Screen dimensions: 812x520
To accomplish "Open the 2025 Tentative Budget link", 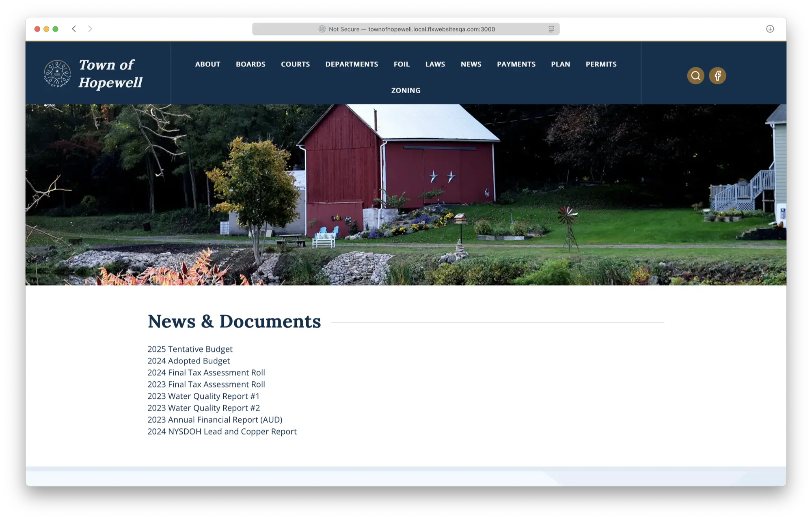I will (190, 349).
